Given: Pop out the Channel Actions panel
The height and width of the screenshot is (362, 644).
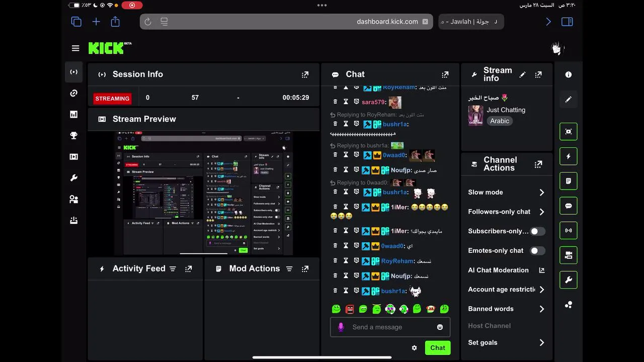Looking at the screenshot, I should pyautogui.click(x=538, y=164).
